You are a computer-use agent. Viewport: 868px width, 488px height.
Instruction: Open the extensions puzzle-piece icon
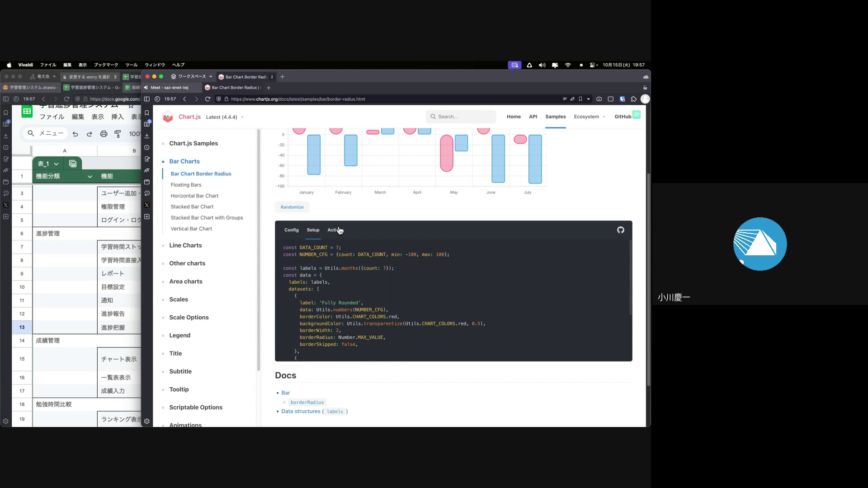click(x=633, y=99)
